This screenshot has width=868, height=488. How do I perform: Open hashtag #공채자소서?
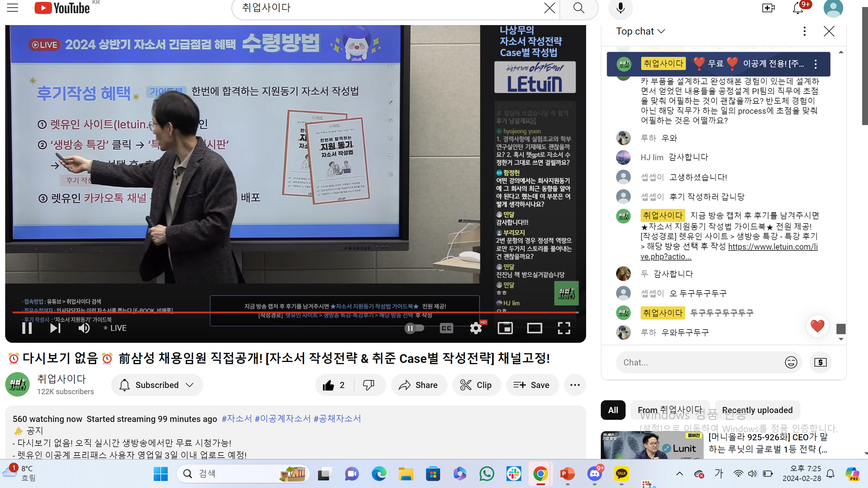click(x=337, y=419)
